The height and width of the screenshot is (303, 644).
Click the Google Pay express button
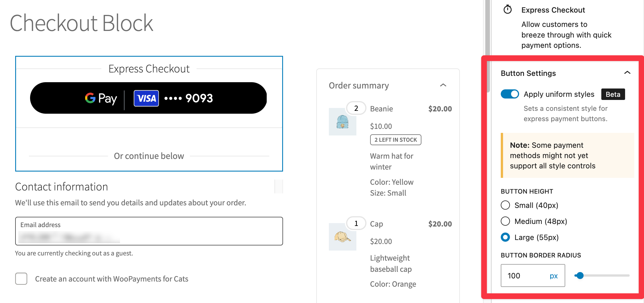(148, 98)
